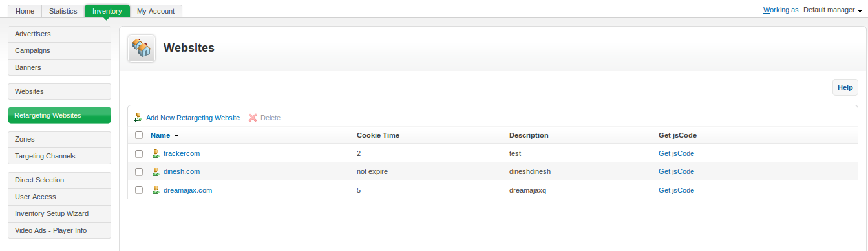Click the user icon beside dinesh.com

point(156,171)
